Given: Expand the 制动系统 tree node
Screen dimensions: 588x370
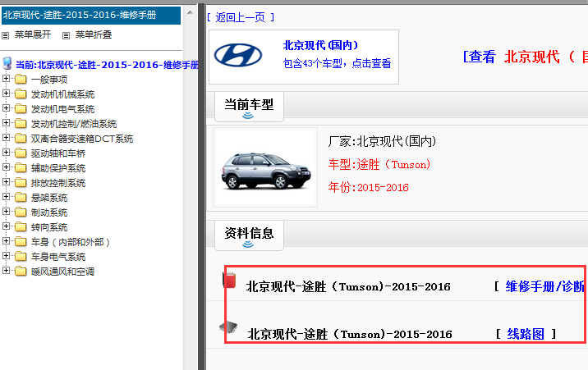Looking at the screenshot, I should click(x=6, y=211).
